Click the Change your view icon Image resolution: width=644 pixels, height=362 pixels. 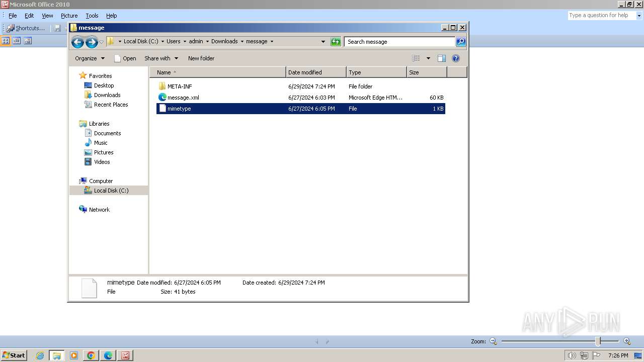416,58
